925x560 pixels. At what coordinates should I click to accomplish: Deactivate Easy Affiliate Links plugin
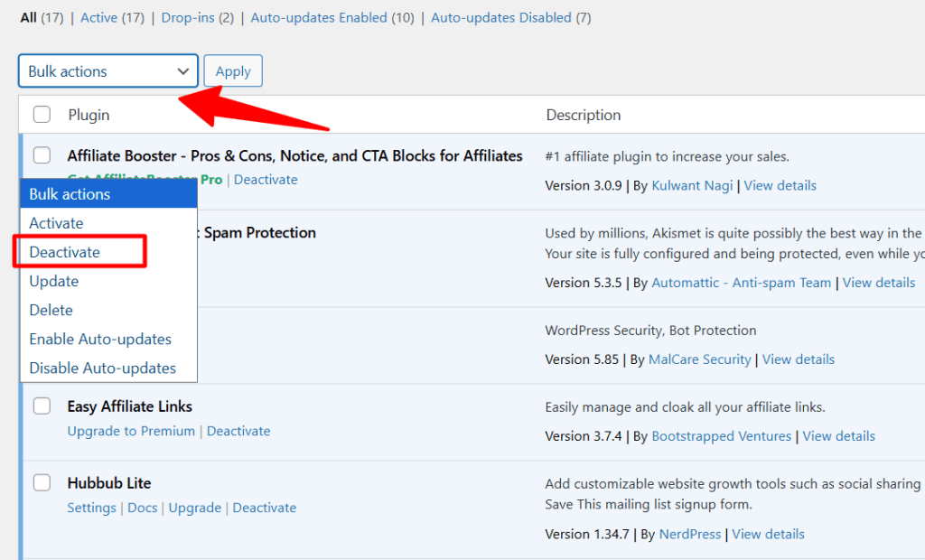click(238, 431)
